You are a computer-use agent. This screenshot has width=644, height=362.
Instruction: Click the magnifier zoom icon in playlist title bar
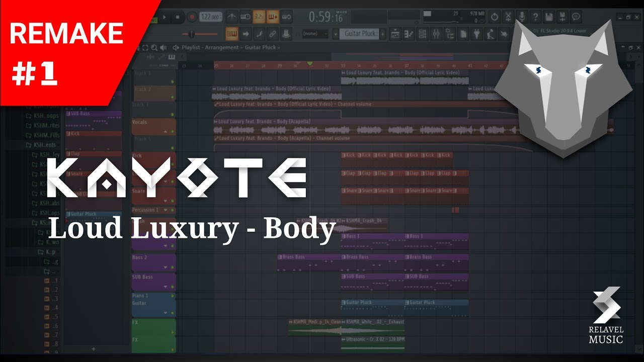pyautogui.click(x=154, y=48)
